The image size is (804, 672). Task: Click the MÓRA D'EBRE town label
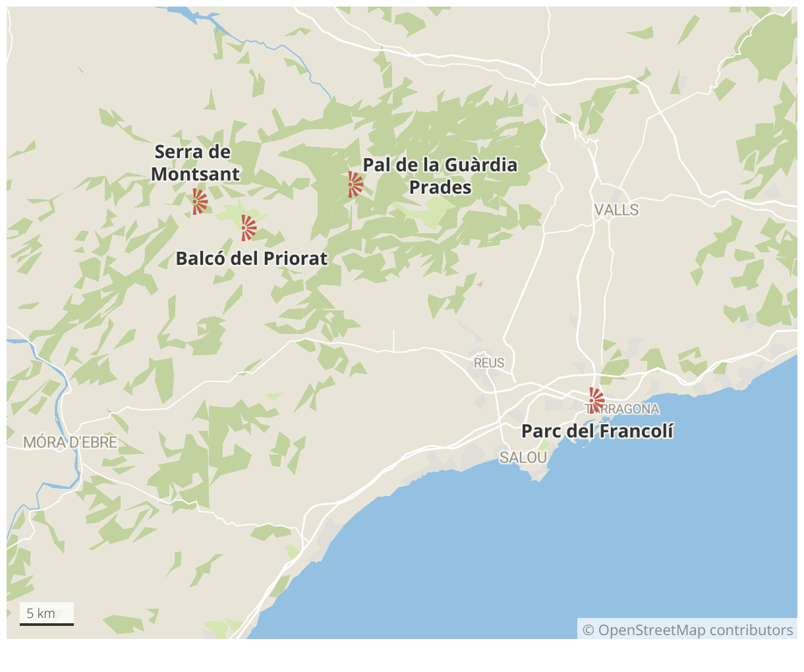coord(71,442)
